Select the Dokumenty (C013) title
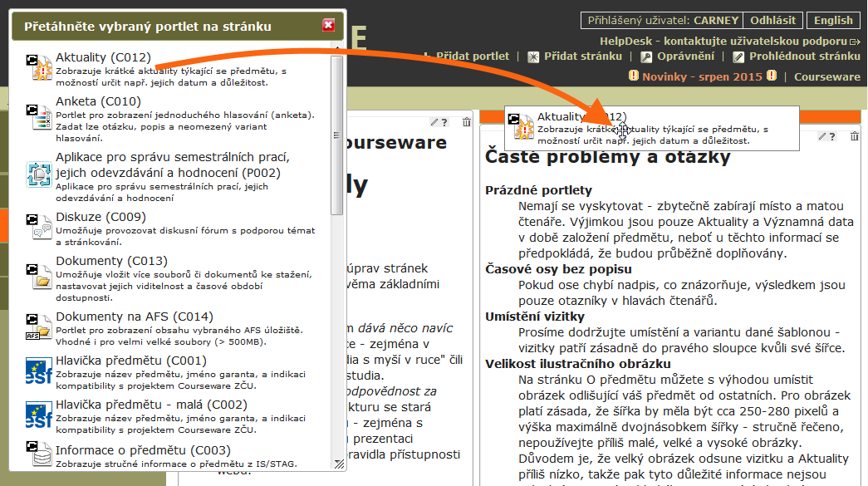 111,261
